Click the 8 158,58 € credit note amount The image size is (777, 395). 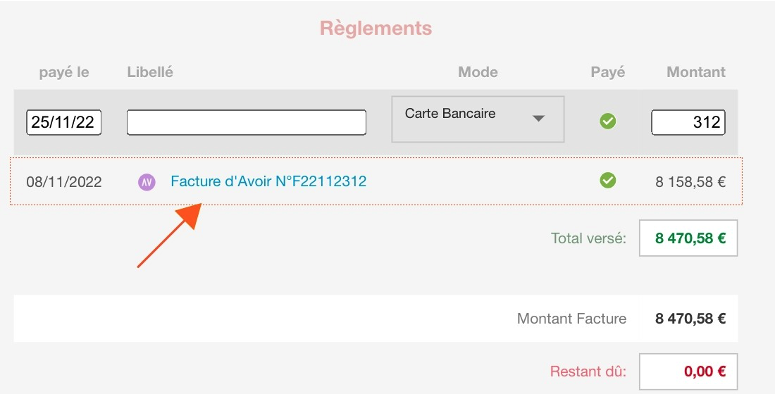click(x=690, y=182)
